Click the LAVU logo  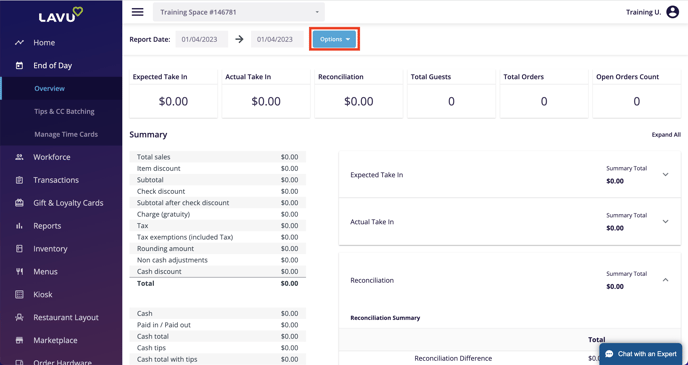coord(61,15)
